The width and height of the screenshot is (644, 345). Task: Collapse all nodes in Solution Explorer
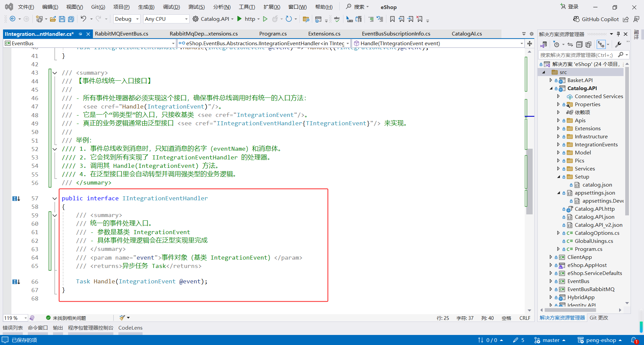pyautogui.click(x=579, y=44)
